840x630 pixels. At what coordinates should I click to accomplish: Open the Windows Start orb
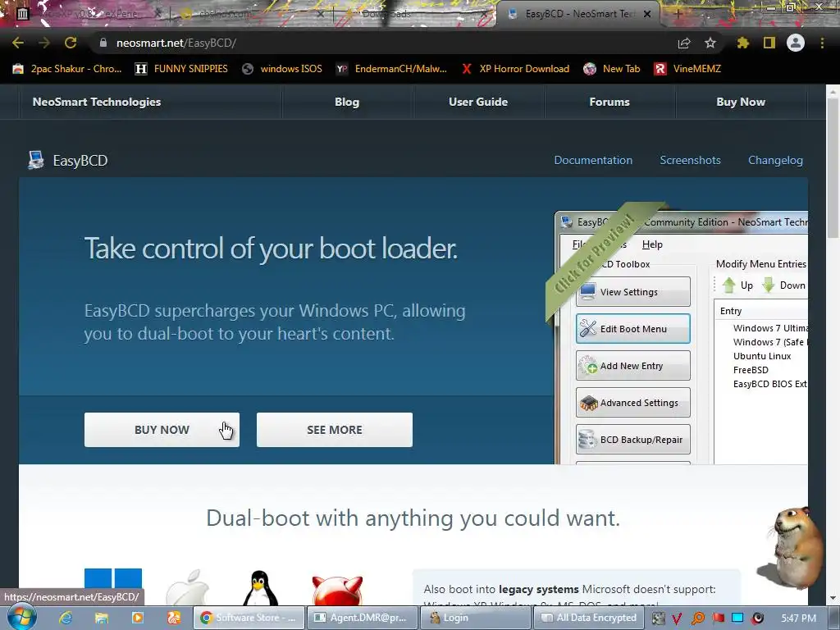click(x=22, y=617)
